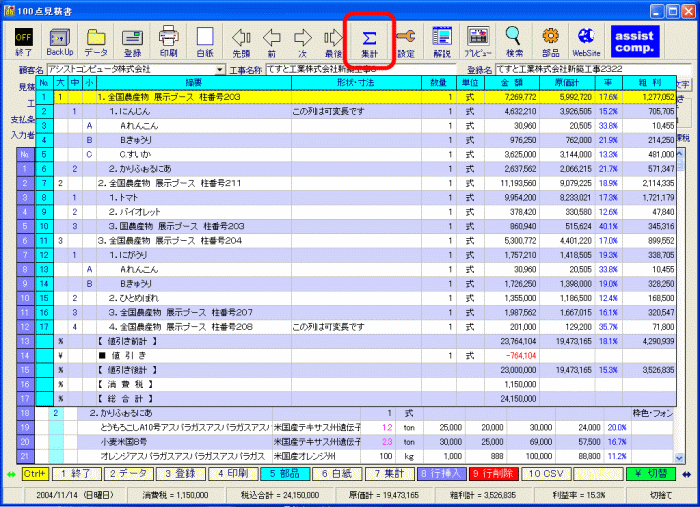Click the 摘要 column header
This screenshot has width=700, height=507.
click(x=194, y=83)
